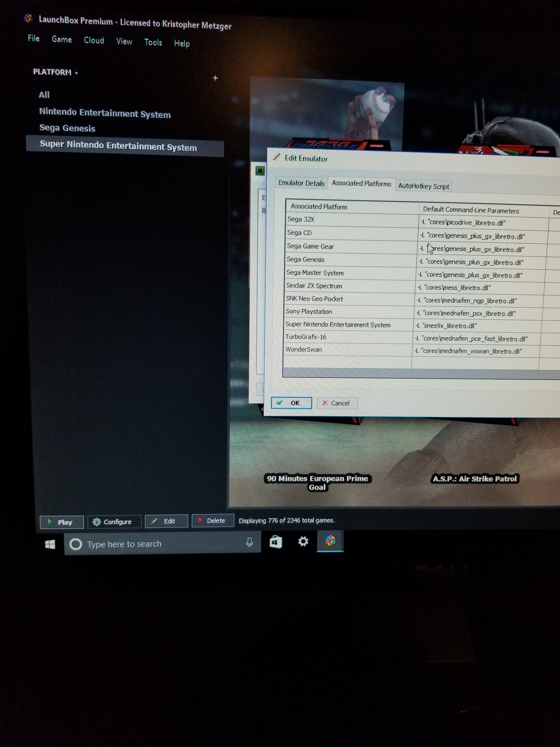Click the Play button
Image resolution: width=560 pixels, height=747 pixels.
(x=62, y=522)
